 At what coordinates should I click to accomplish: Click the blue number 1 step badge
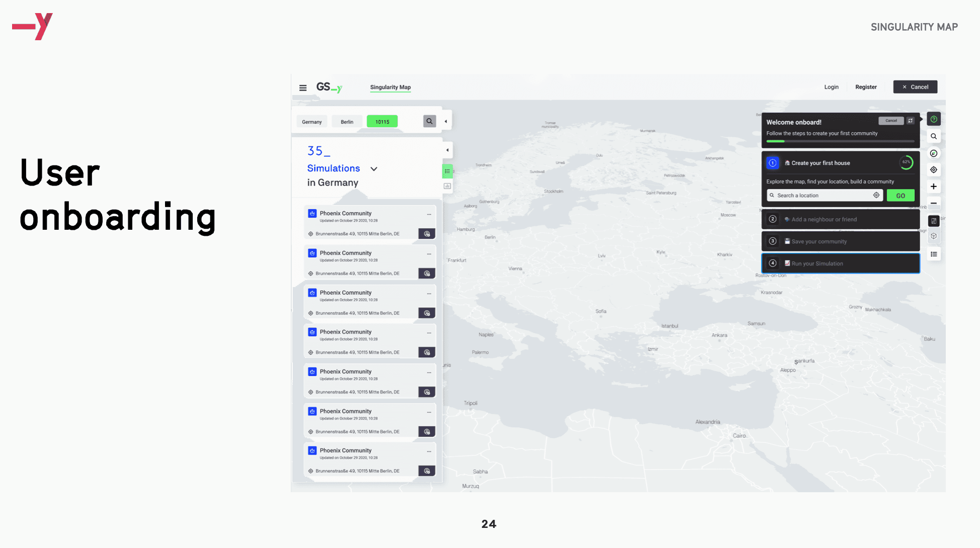point(773,163)
